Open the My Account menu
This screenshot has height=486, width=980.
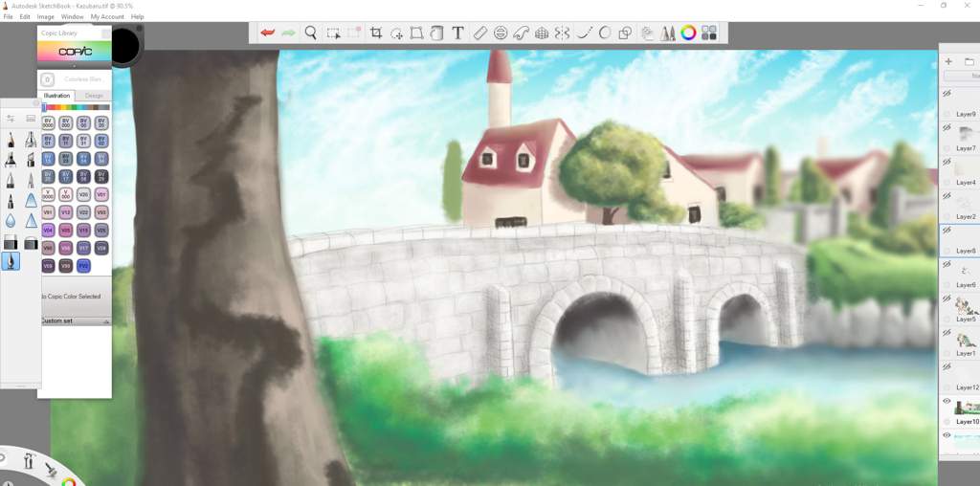click(x=107, y=16)
